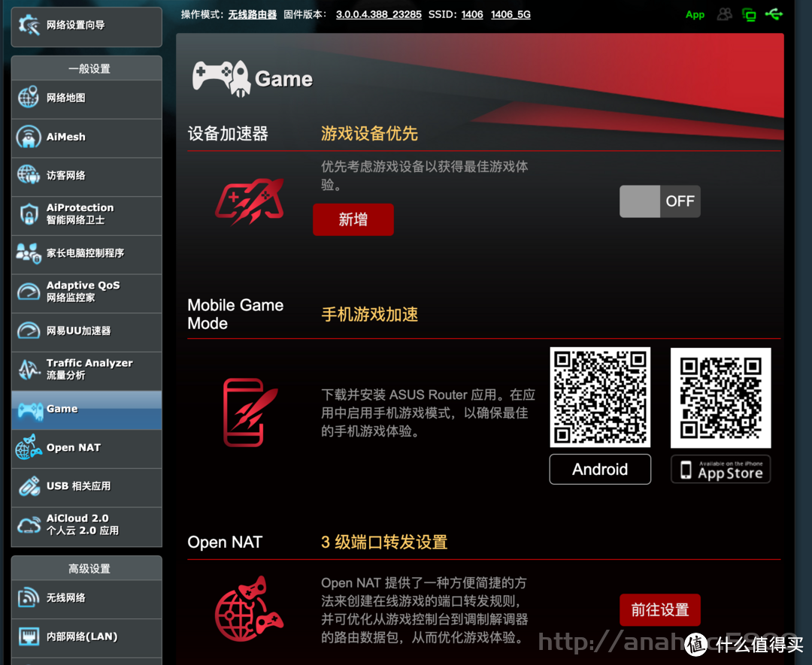
Task: Click the 3 级端口转发设置 heading
Action: (383, 542)
